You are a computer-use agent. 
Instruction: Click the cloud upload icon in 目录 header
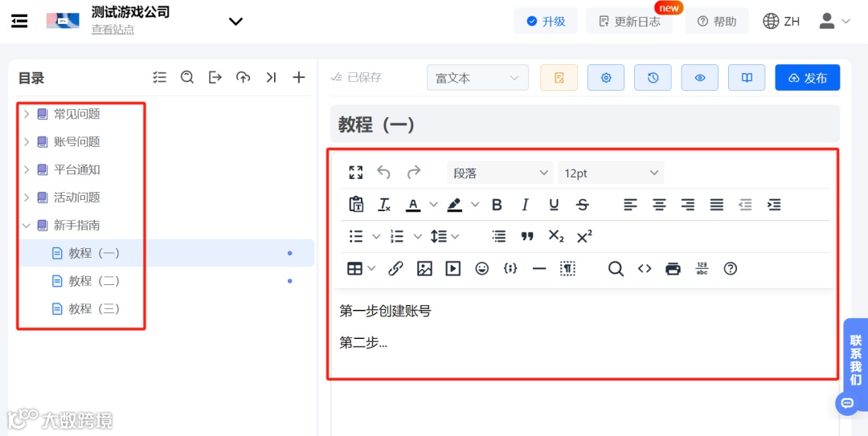[x=243, y=77]
